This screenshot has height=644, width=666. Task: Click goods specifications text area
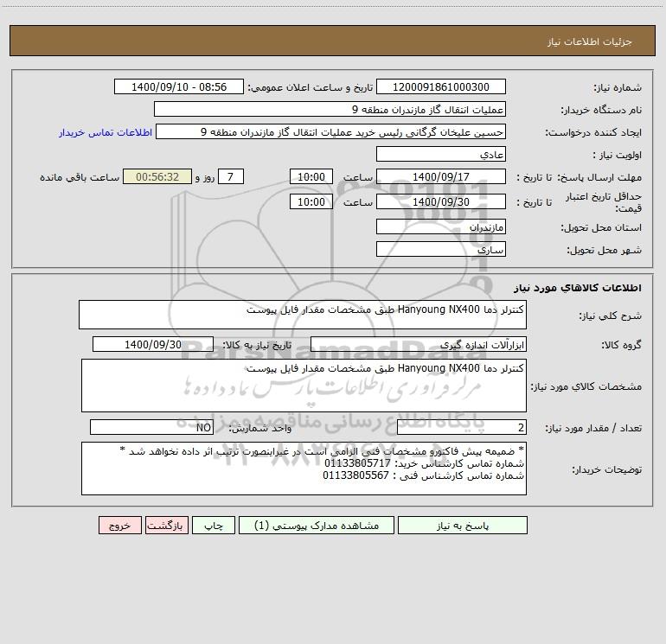pos(304,386)
